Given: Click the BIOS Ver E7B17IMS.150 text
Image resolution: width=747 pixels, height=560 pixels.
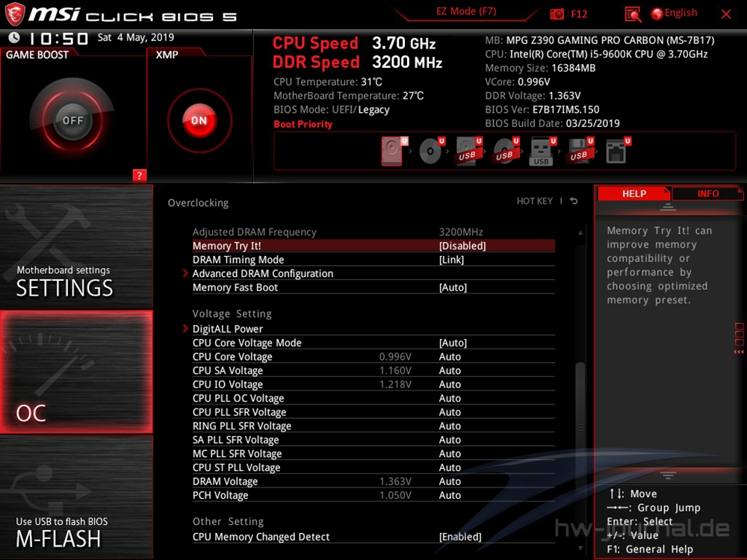Looking at the screenshot, I should click(542, 110).
